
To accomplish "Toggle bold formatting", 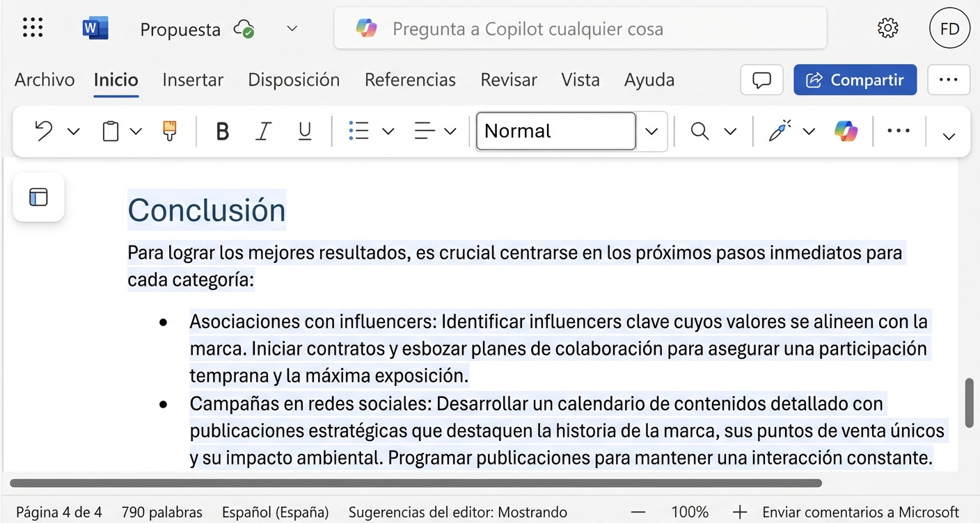I will 222,131.
